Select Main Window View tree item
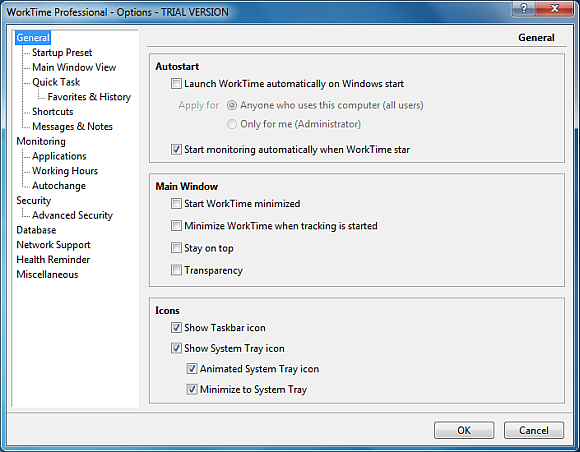Viewport: 580px width, 452px height. tap(74, 67)
